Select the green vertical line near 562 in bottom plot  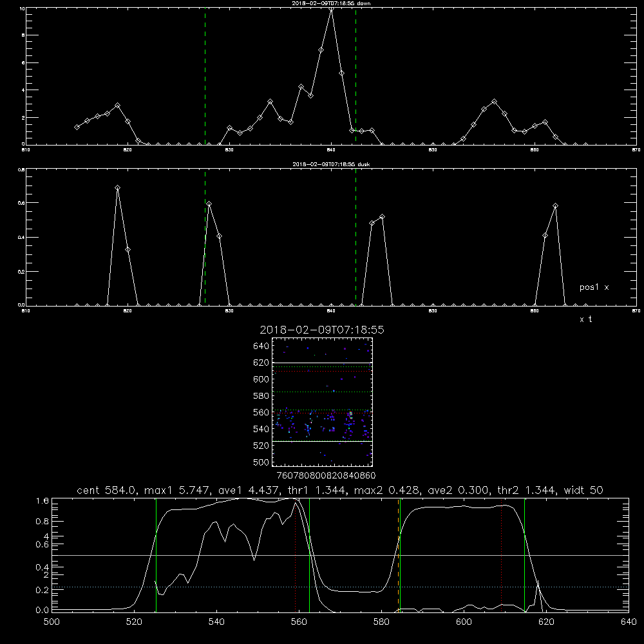(x=309, y=555)
